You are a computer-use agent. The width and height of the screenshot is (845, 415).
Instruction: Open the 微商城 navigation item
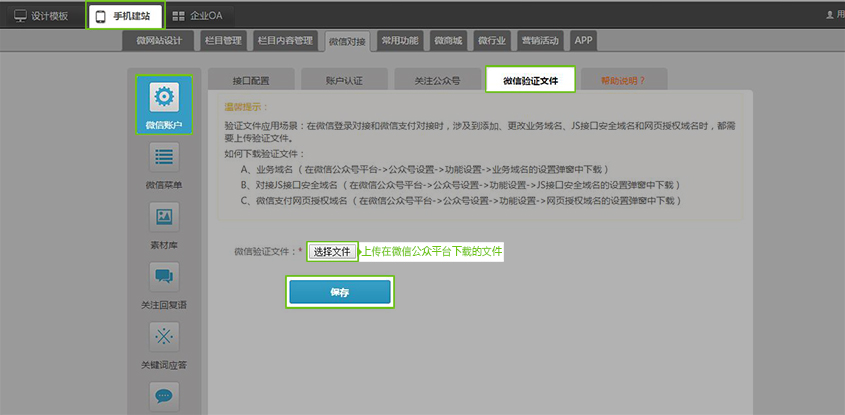(x=449, y=40)
